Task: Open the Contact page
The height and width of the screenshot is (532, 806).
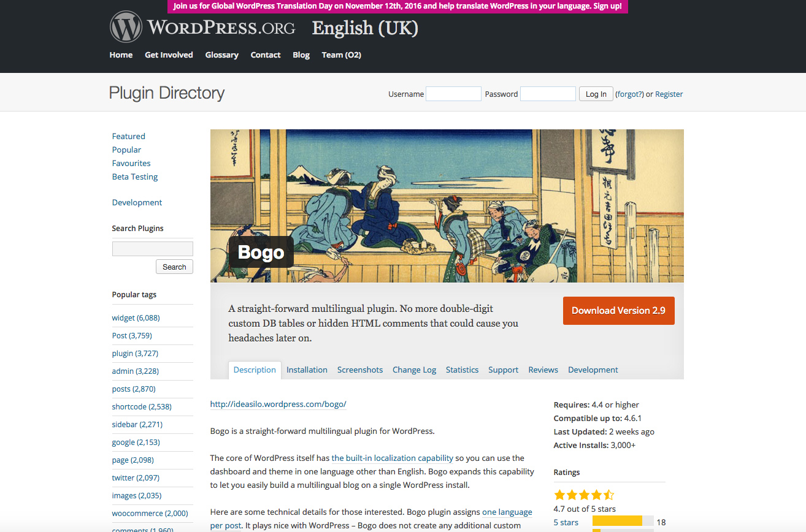Action: (266, 55)
